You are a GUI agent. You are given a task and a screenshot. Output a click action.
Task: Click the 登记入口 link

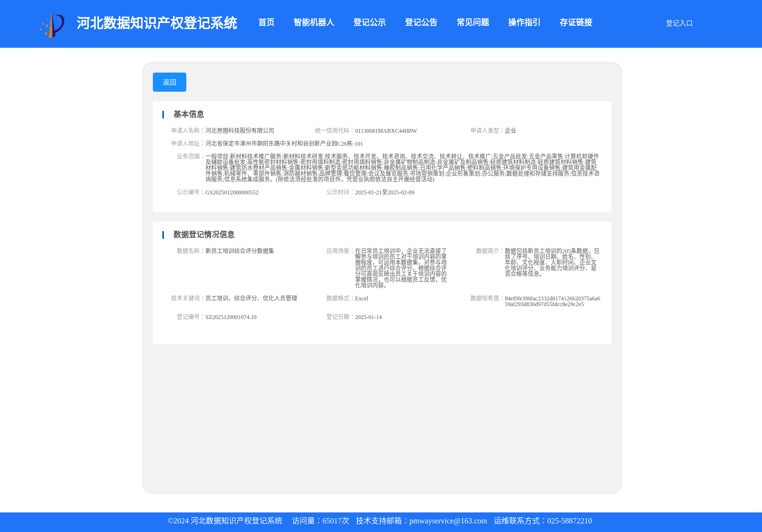(679, 23)
